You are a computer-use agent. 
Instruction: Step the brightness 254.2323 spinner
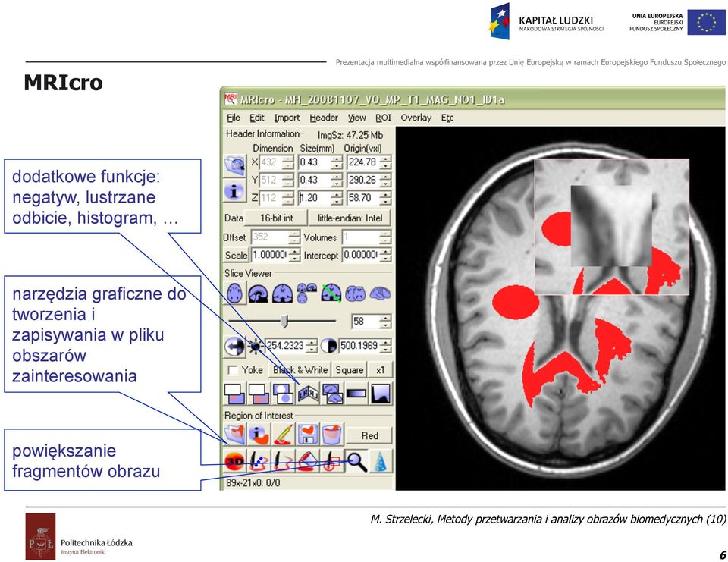point(312,346)
